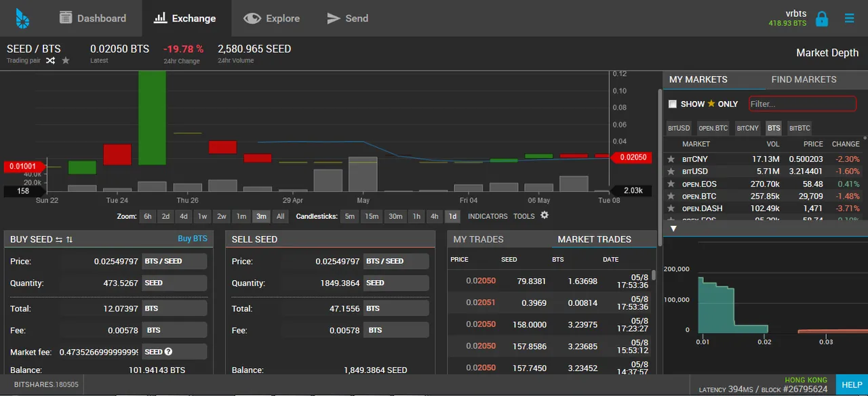Open the Dashboard page
Image resolution: width=868 pixels, height=396 pixels.
coord(92,18)
